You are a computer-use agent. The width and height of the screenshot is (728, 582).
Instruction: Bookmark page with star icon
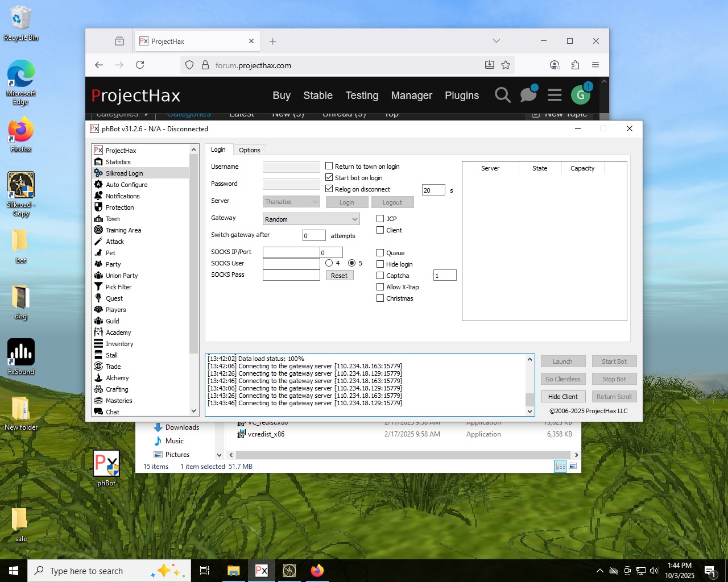[x=506, y=65]
